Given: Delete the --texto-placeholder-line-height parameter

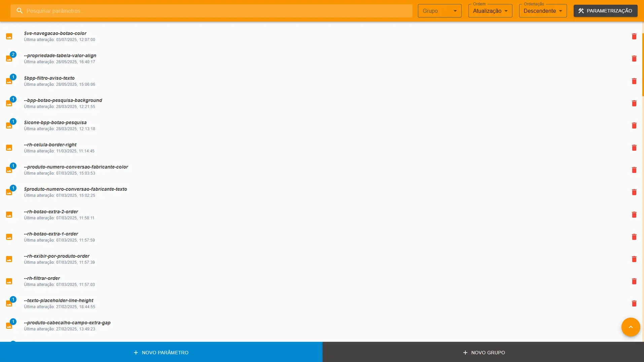Looking at the screenshot, I should [634, 303].
